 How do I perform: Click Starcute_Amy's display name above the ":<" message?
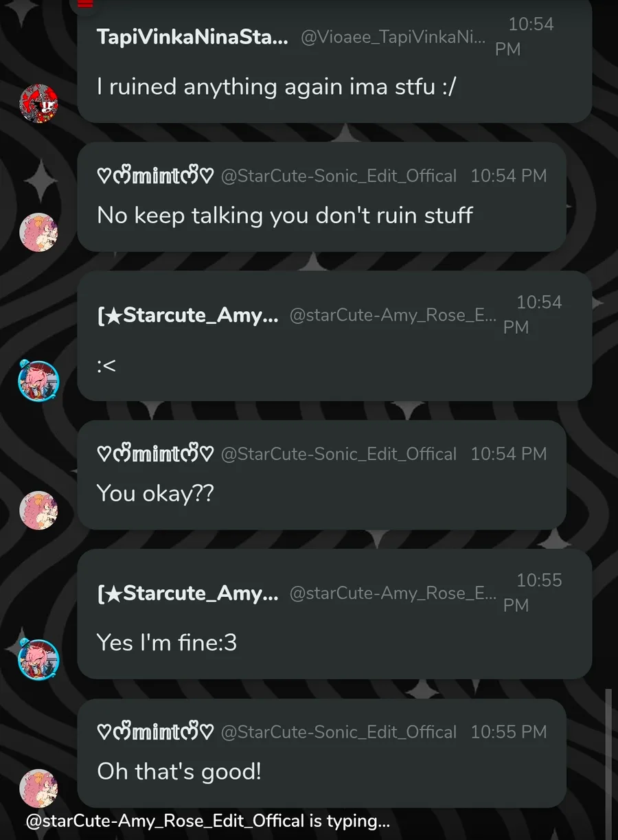click(188, 315)
